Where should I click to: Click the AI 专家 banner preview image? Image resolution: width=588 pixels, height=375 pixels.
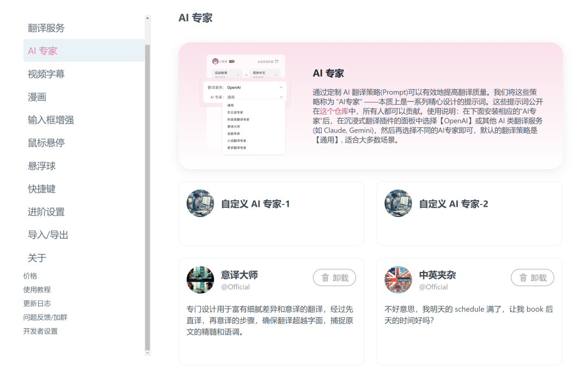[246, 105]
